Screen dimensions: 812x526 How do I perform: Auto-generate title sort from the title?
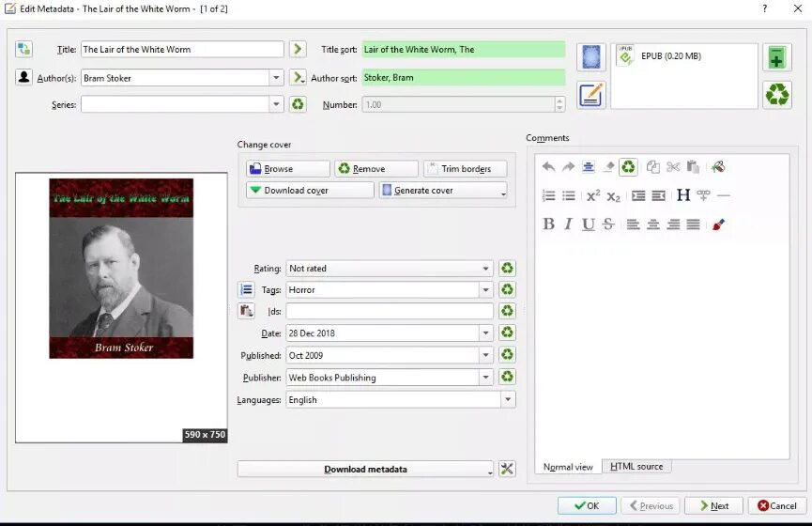click(298, 49)
